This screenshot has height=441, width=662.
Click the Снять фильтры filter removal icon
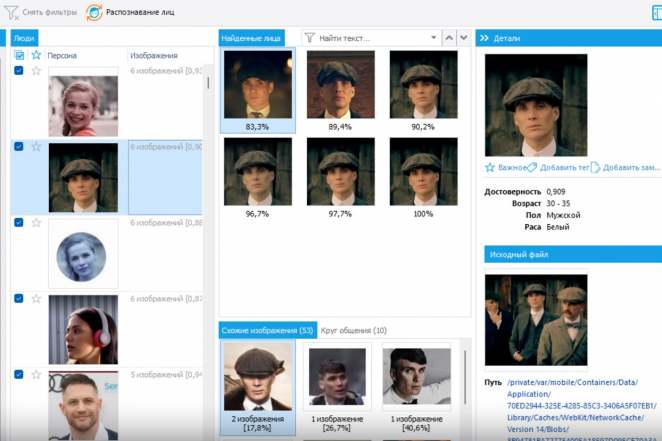tap(11, 12)
